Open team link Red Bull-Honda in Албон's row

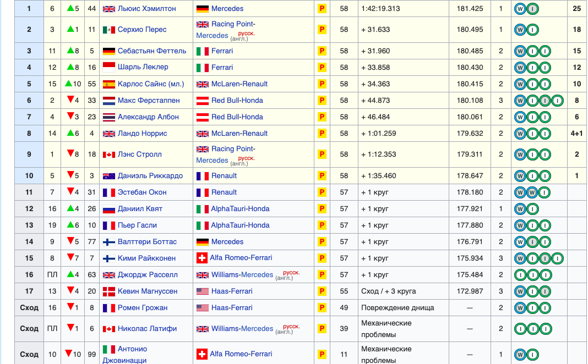(x=237, y=117)
